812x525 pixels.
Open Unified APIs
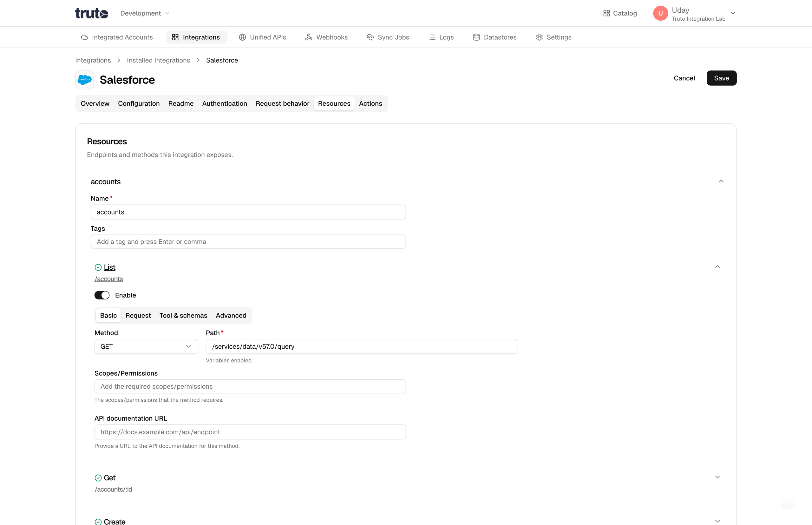click(x=262, y=37)
